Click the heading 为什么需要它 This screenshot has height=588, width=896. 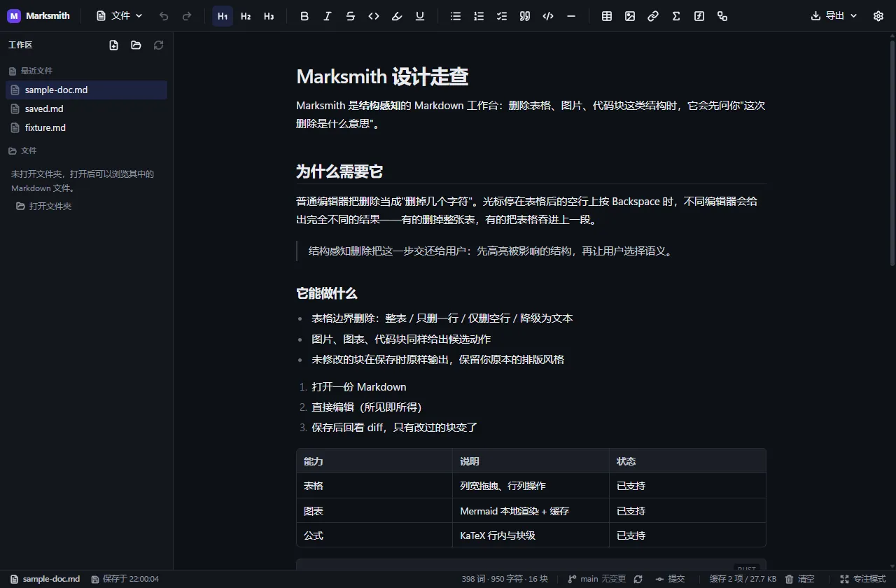(339, 171)
